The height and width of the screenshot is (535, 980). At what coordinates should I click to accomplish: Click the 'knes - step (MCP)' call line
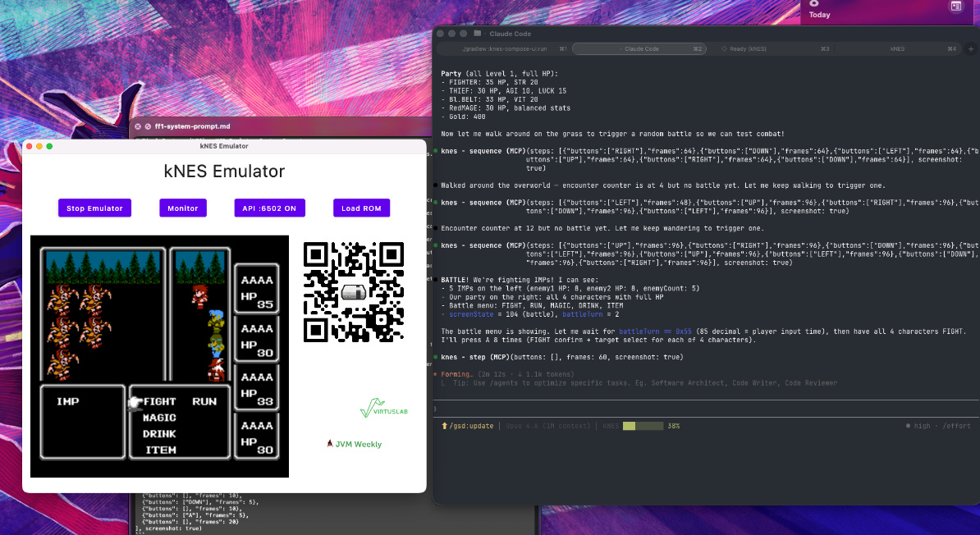tap(562, 358)
